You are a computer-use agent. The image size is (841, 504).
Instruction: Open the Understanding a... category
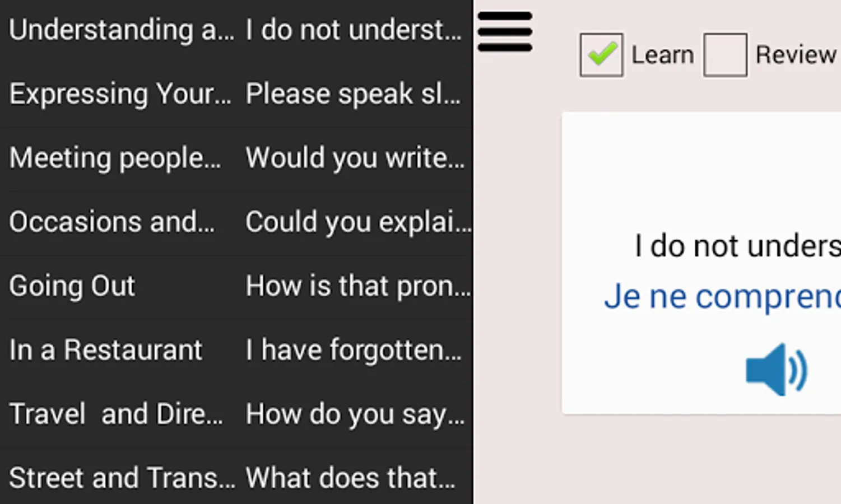[121, 30]
